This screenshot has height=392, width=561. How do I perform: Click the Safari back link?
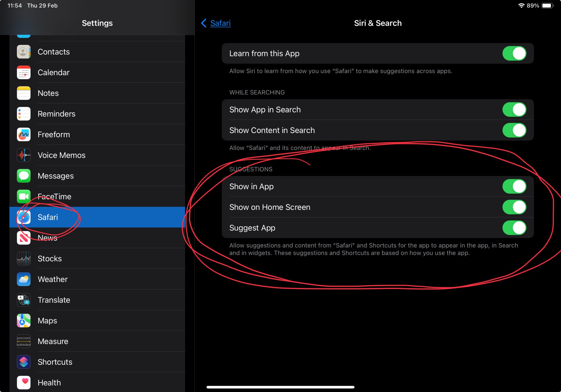220,23
